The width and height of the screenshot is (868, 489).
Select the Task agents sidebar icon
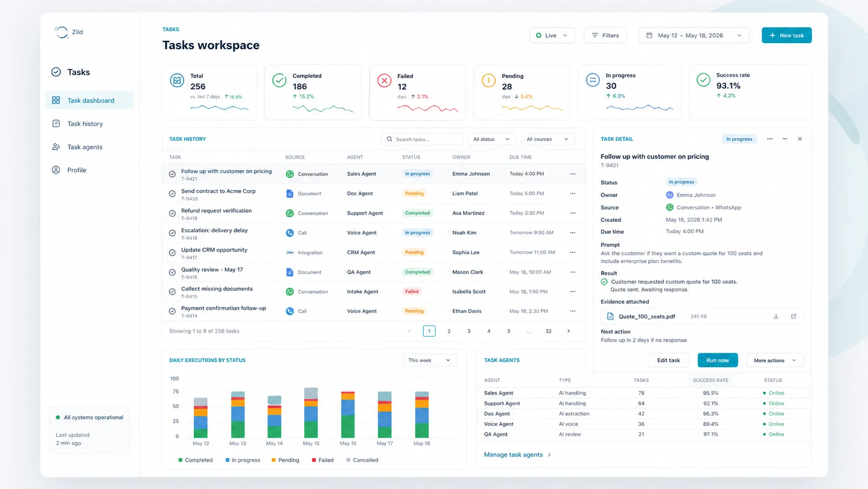(x=56, y=147)
